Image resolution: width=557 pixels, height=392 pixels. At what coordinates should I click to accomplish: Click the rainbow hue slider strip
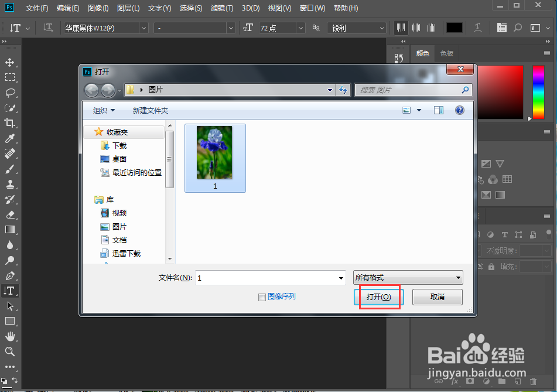coord(538,92)
